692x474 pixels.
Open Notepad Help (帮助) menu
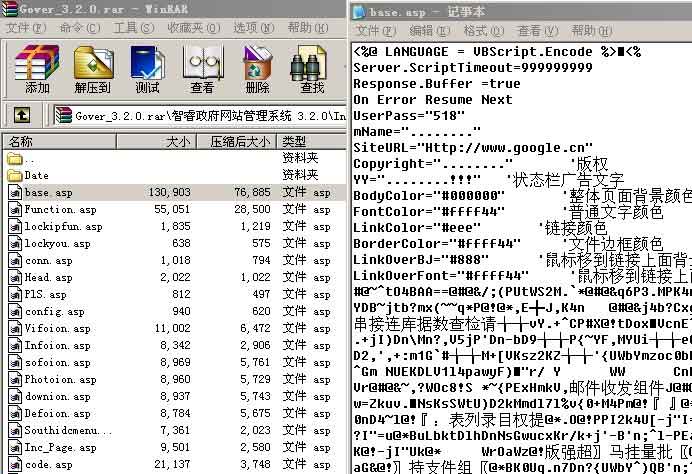coord(592,31)
